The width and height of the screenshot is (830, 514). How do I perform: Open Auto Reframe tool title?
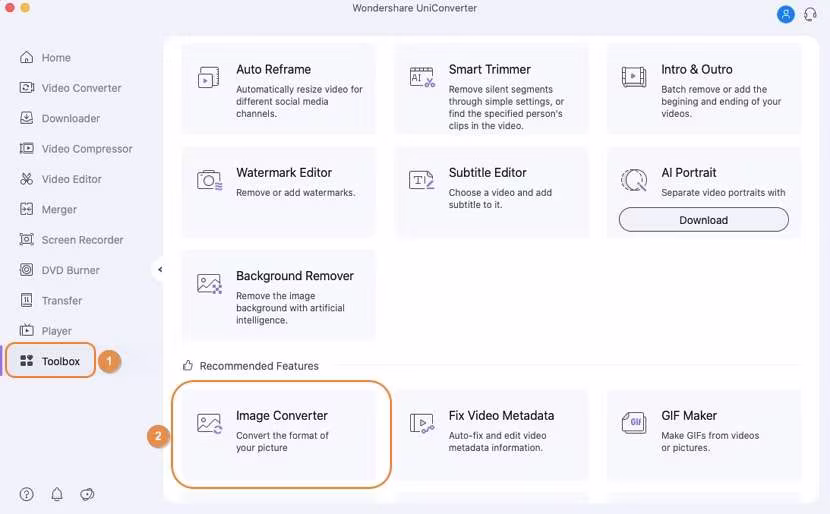point(273,69)
